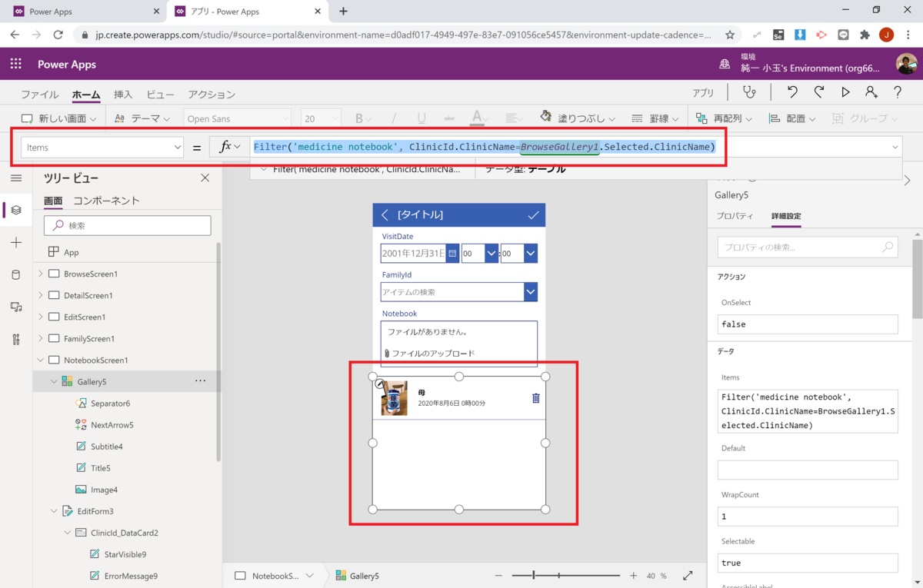
Task: Switch to コンポーネント tab in tree view
Action: click(106, 201)
